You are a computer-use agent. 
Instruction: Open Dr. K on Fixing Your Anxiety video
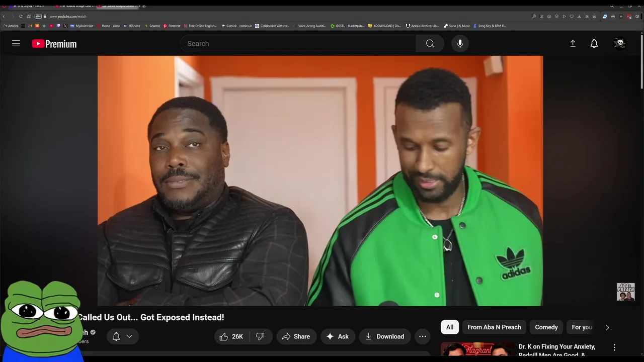pyautogui.click(x=557, y=350)
